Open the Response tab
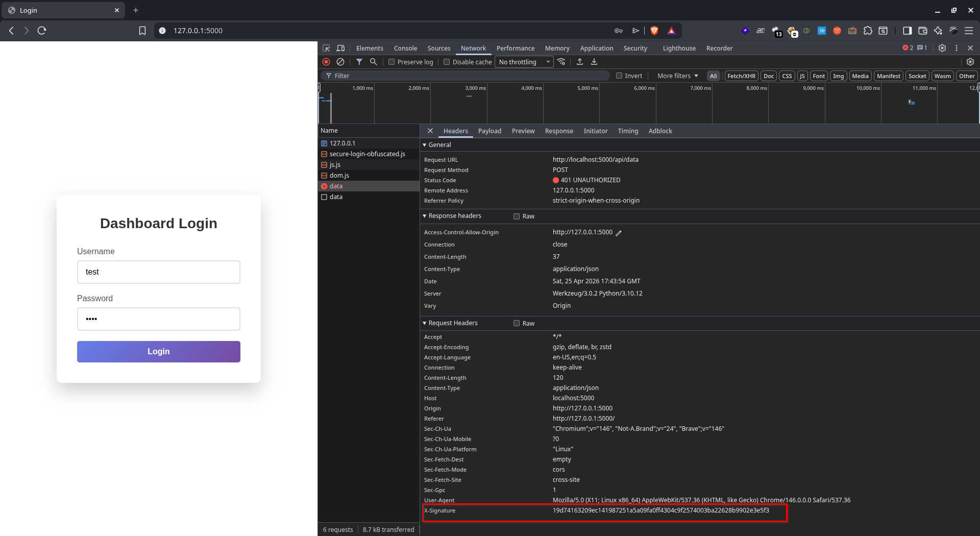The width and height of the screenshot is (980, 536). pyautogui.click(x=559, y=131)
